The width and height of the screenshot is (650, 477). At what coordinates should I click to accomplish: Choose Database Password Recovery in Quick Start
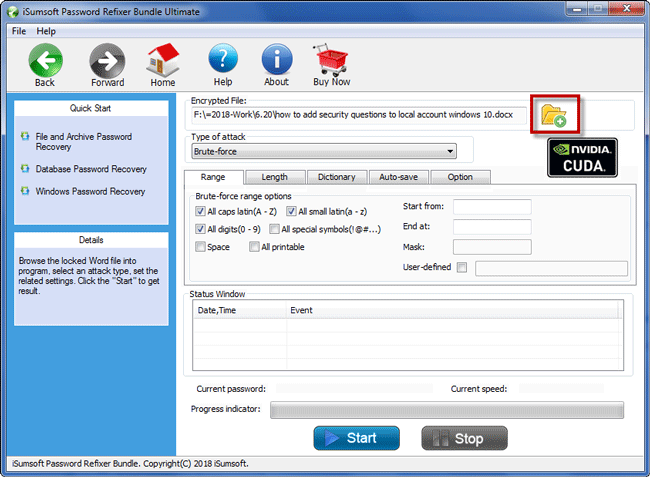[x=90, y=169]
